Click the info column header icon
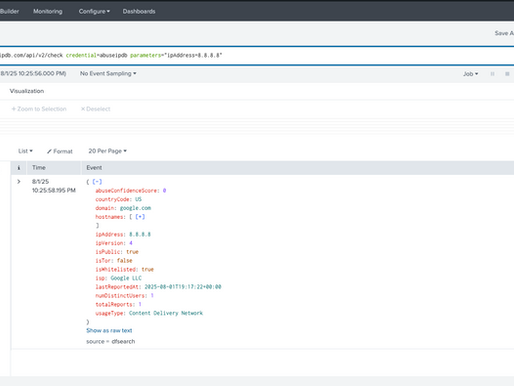 [x=19, y=168]
